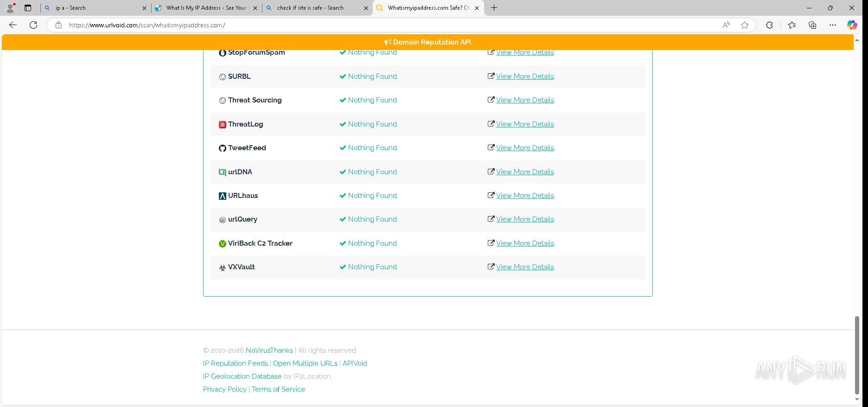Click external-link icon beside urlDNA details
868x407 pixels.
(x=491, y=172)
